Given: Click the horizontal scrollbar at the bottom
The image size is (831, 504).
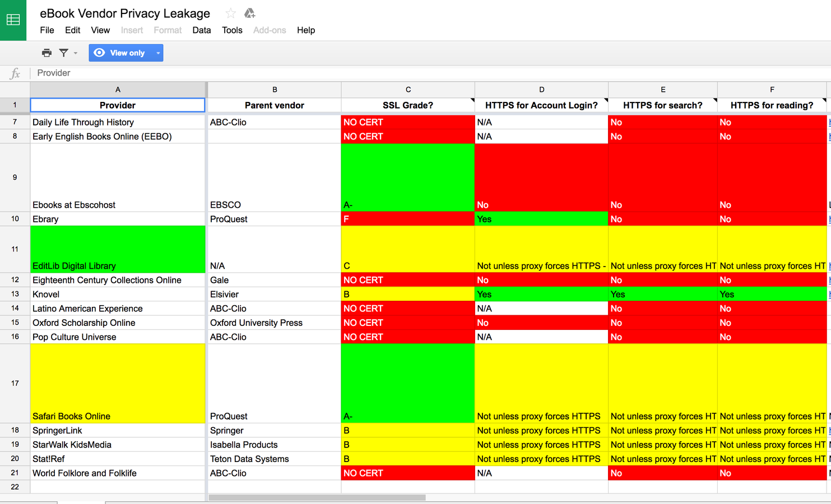Looking at the screenshot, I should pyautogui.click(x=317, y=497).
